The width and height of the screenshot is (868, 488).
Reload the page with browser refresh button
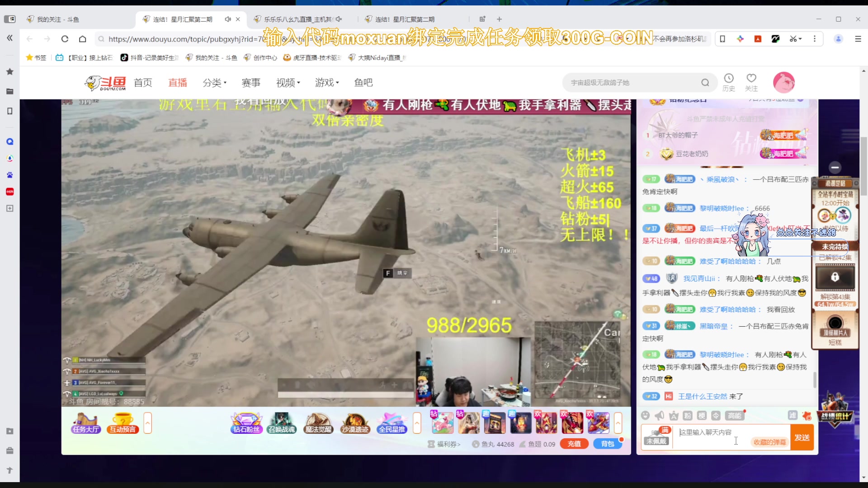coord(65,39)
